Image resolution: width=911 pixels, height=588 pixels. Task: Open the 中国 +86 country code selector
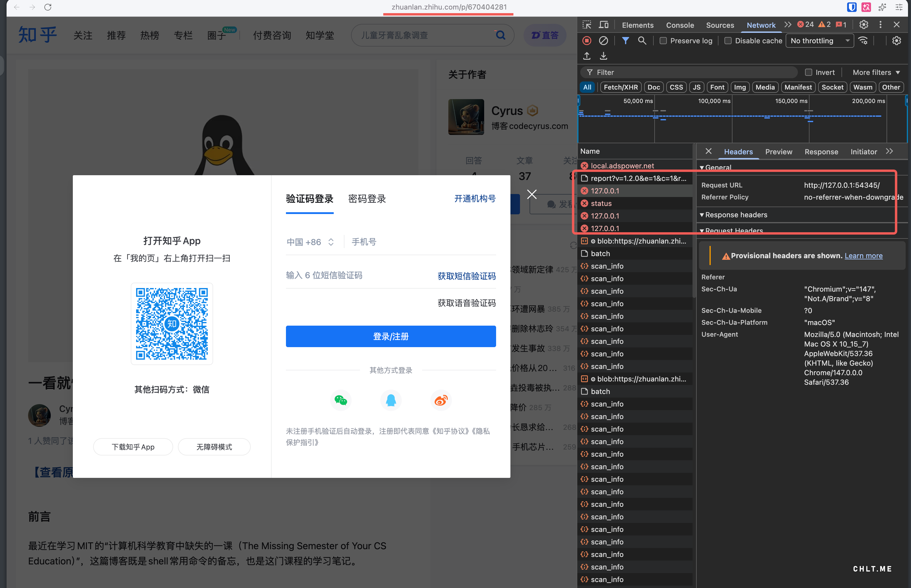[x=310, y=242]
